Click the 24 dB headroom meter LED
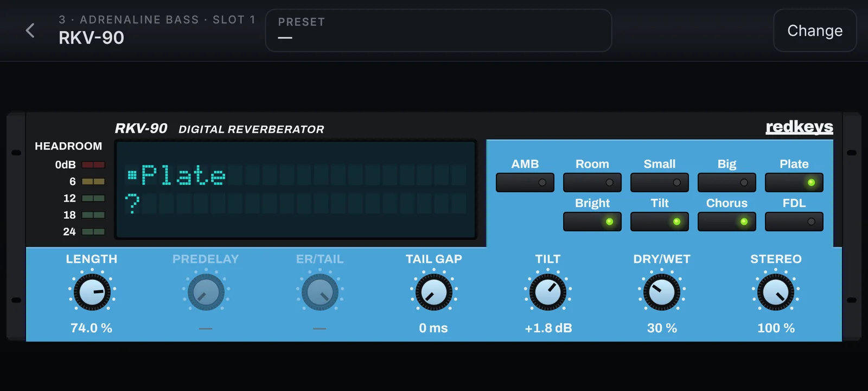Viewport: 868px width, 391px height. 93,231
